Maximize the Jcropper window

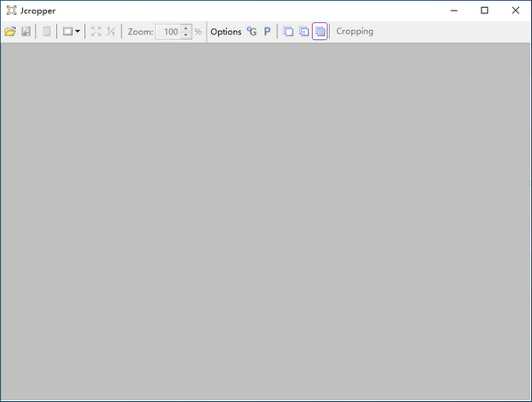[484, 11]
